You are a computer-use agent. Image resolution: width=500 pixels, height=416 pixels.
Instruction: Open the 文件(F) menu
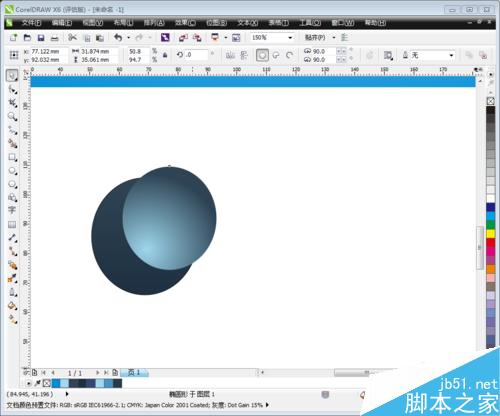click(x=31, y=23)
